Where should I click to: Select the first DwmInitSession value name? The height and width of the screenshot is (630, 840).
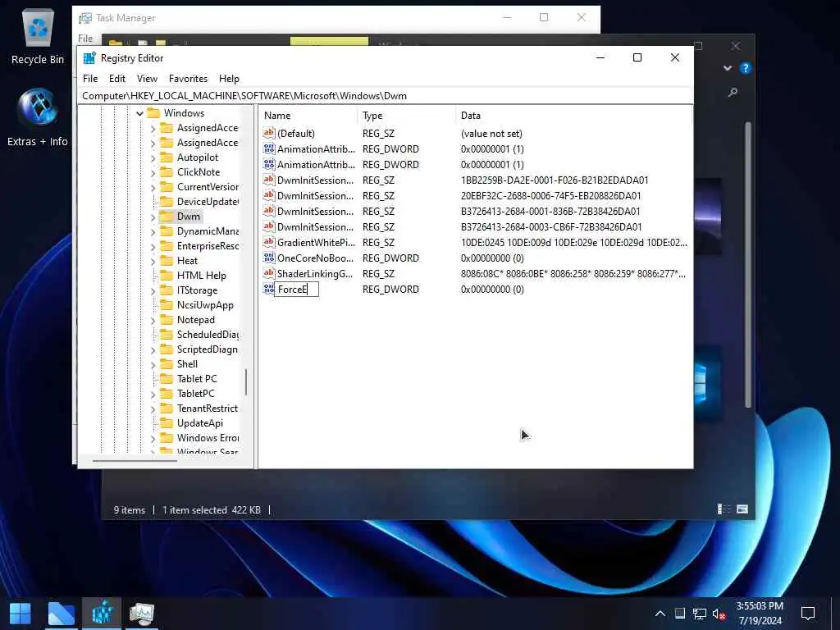(x=315, y=180)
